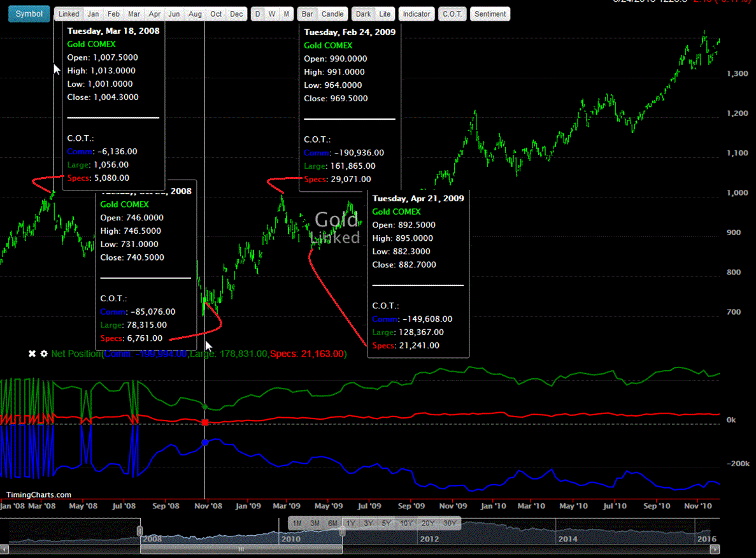Open the C.O.T. menu
The width and height of the screenshot is (756, 558).
(x=452, y=14)
